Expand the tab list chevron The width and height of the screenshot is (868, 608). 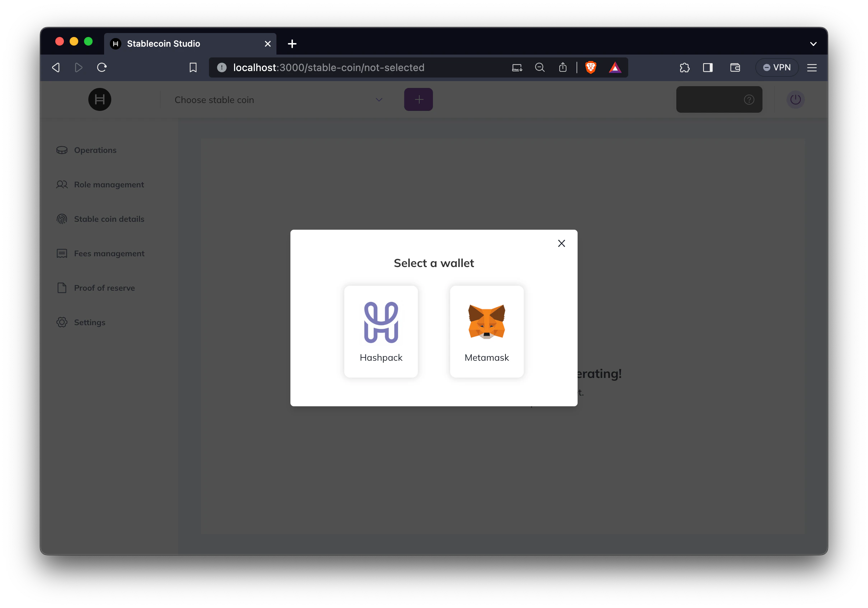[x=813, y=44]
